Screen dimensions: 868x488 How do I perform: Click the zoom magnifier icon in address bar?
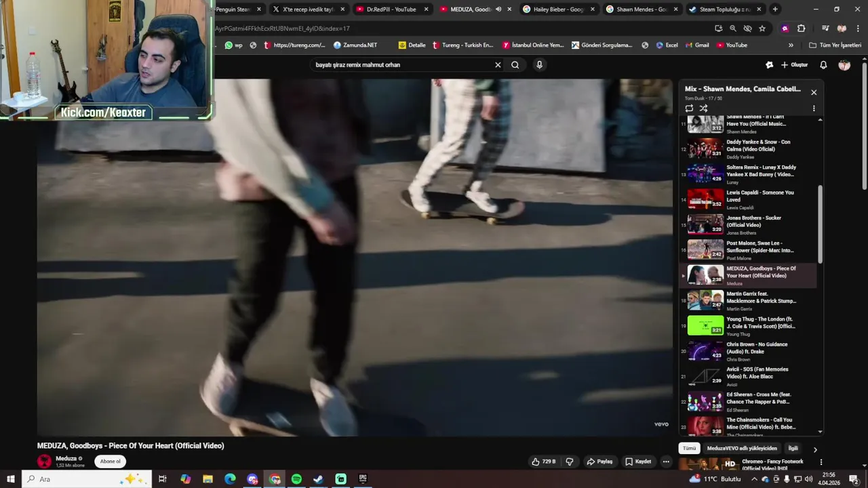point(733,28)
